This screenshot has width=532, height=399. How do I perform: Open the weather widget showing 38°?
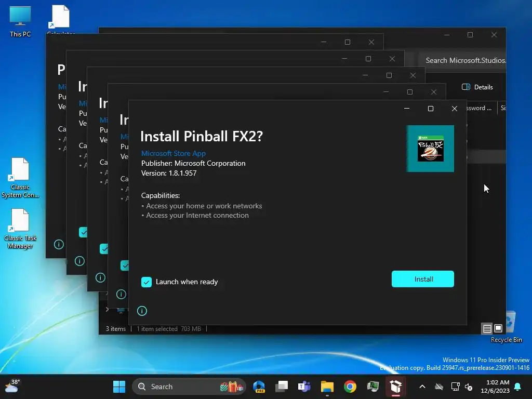click(12, 387)
